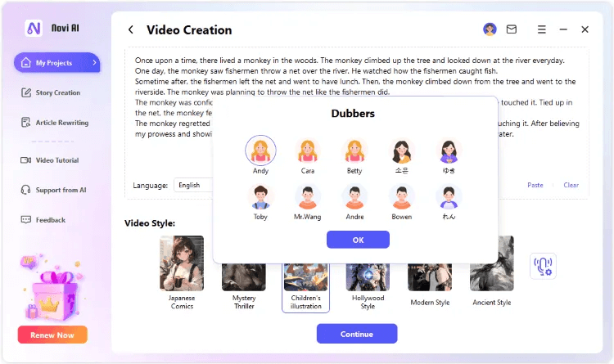This screenshot has height=364, width=614.
Task: Select the Bowen dubber avatar
Action: tap(401, 197)
